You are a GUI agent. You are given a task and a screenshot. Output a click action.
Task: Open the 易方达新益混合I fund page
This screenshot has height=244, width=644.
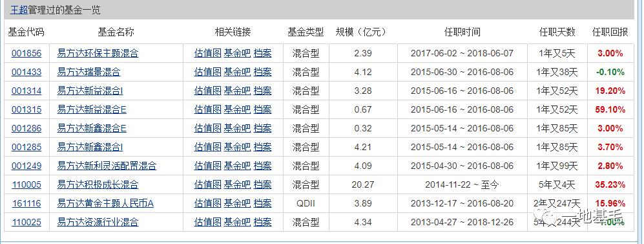tap(90, 91)
